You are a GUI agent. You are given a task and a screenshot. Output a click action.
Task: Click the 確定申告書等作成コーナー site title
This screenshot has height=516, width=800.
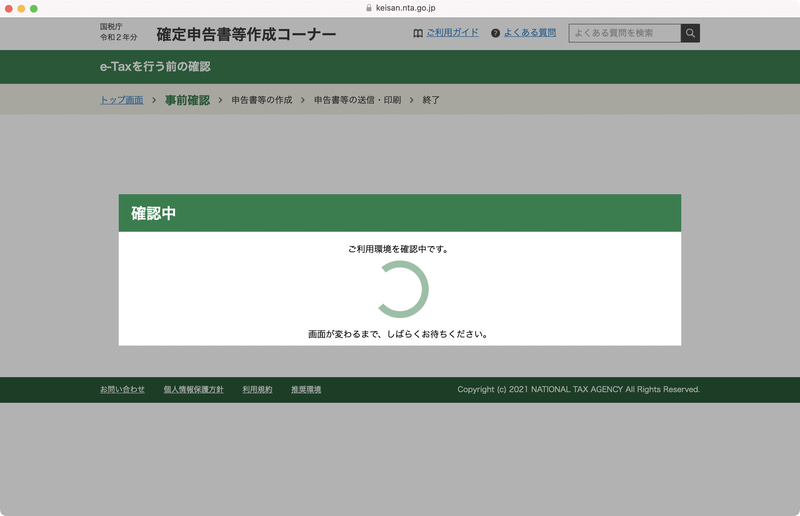pyautogui.click(x=246, y=34)
